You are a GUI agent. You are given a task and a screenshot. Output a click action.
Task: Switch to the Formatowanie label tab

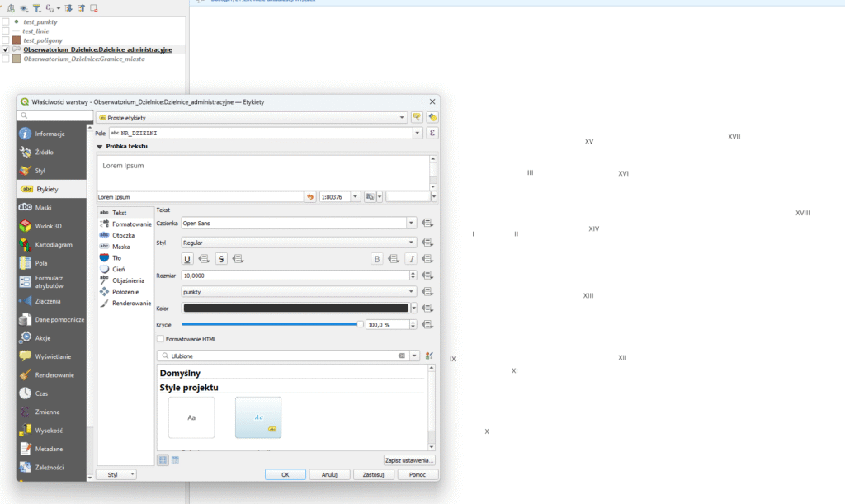[131, 224]
